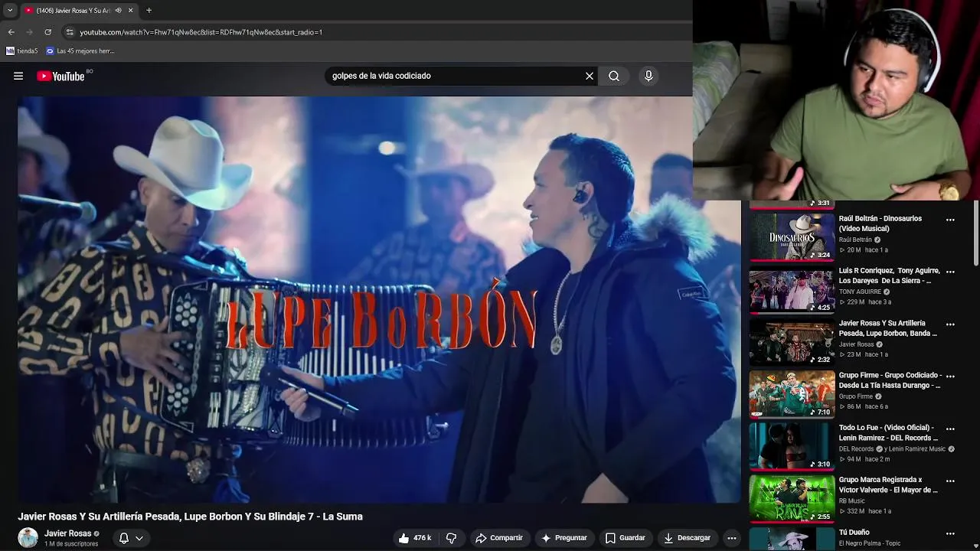The height and width of the screenshot is (551, 980).
Task: Save video with the Guardar button
Action: pos(625,538)
